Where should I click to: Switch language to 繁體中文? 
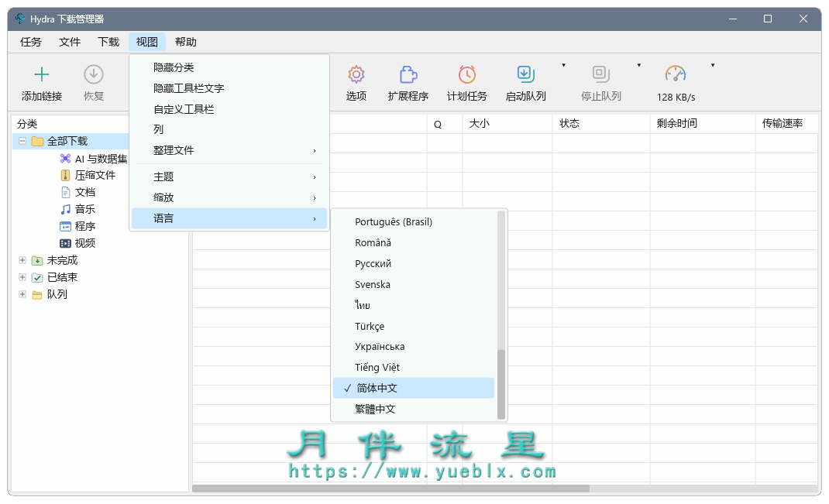click(x=414, y=409)
